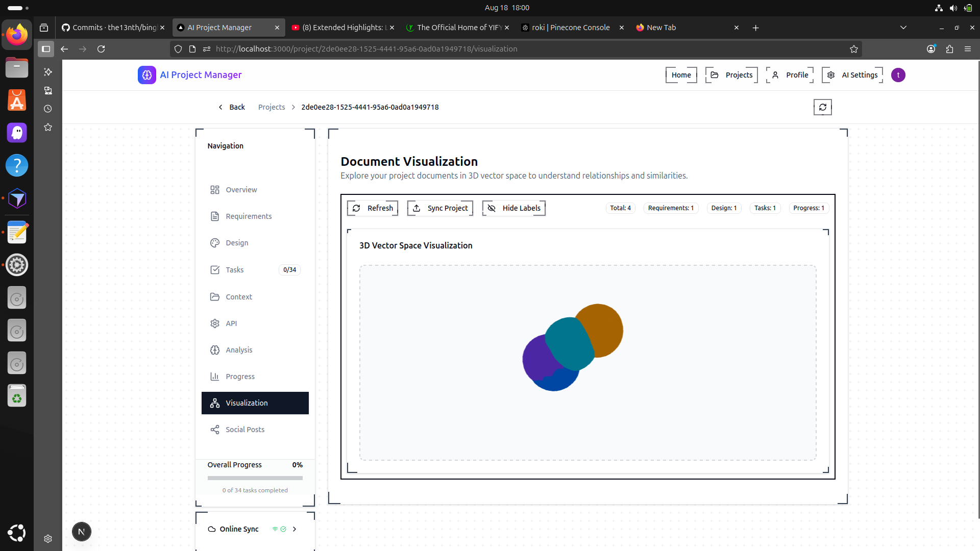Toggle Hide Labels in visualization

[513, 208]
